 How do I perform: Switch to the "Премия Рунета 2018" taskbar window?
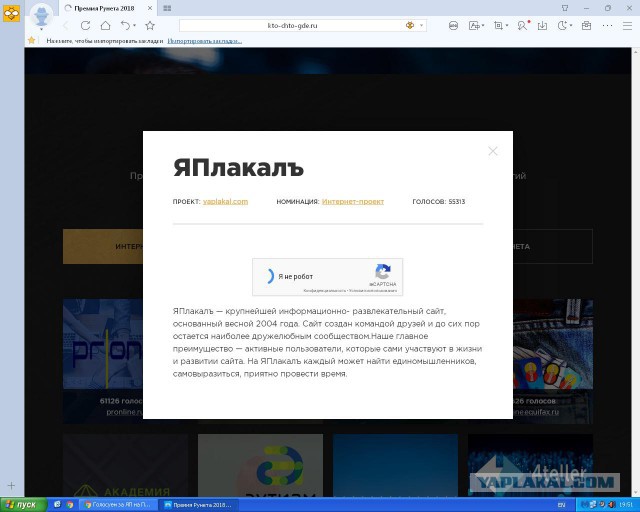coord(199,505)
